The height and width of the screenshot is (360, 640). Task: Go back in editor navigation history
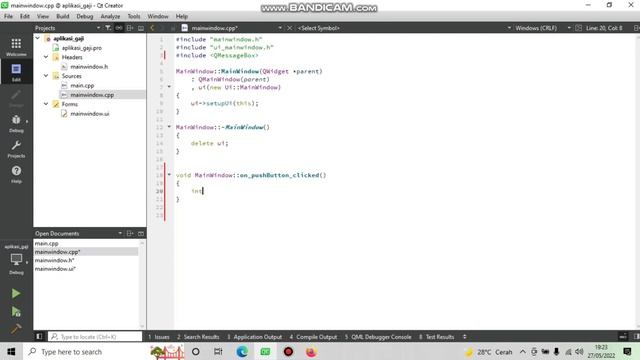pyautogui.click(x=152, y=28)
